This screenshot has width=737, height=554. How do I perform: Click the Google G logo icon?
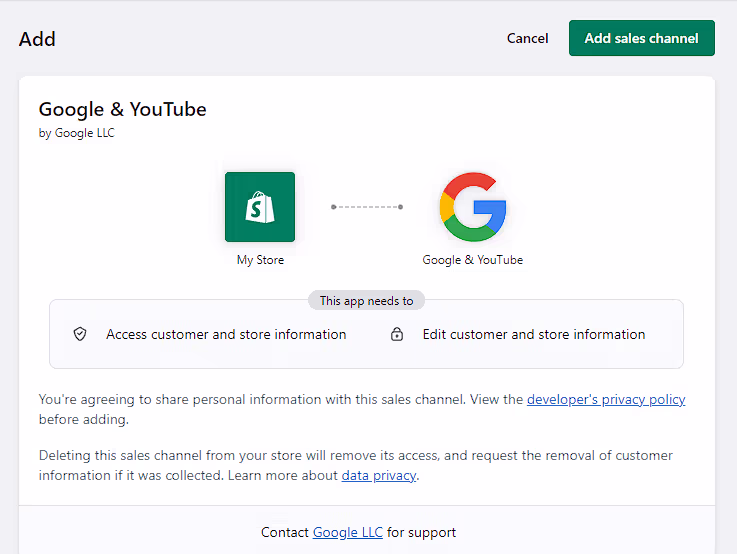(x=473, y=207)
